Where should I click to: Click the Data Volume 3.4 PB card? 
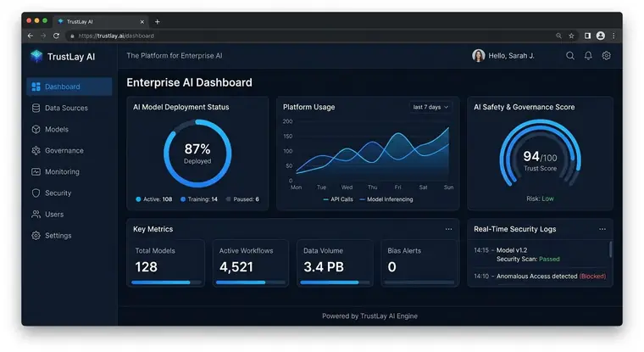[x=335, y=263]
